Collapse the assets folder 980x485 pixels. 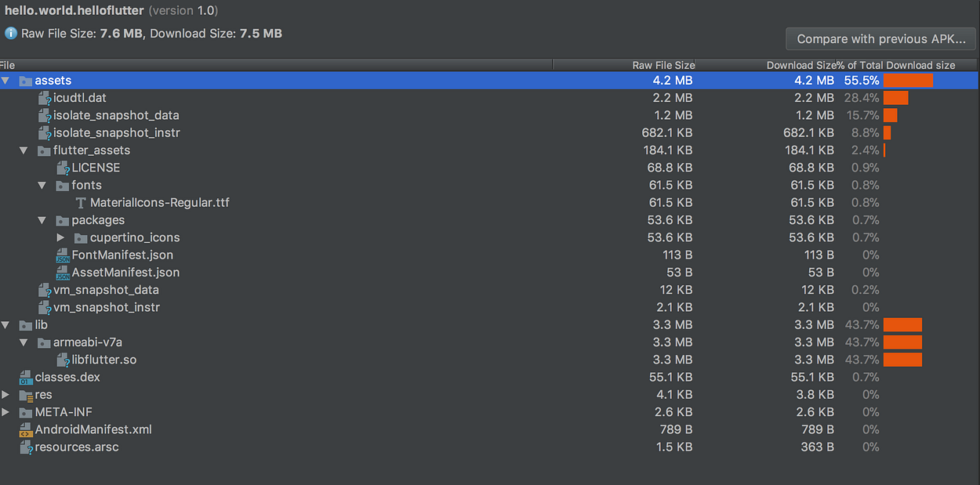[x=5, y=81]
